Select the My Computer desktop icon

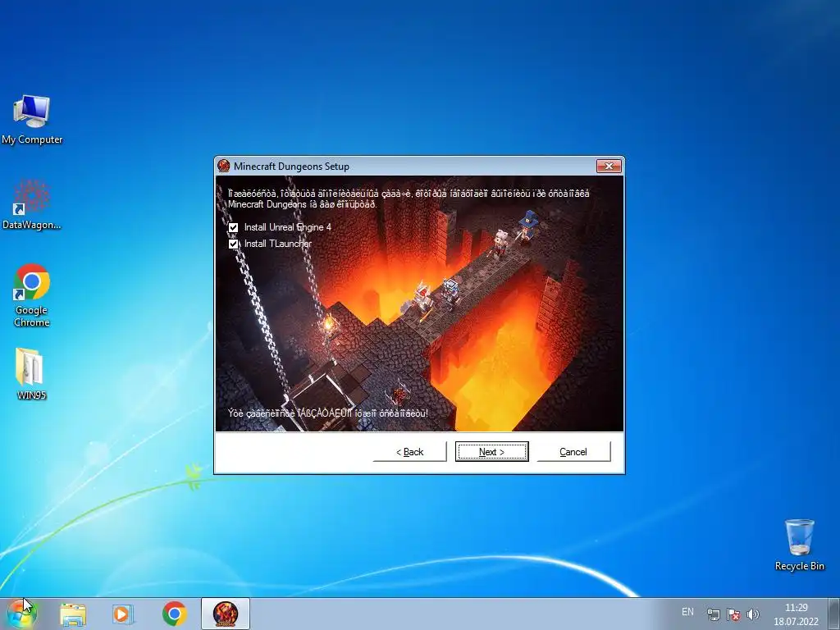coord(32,120)
